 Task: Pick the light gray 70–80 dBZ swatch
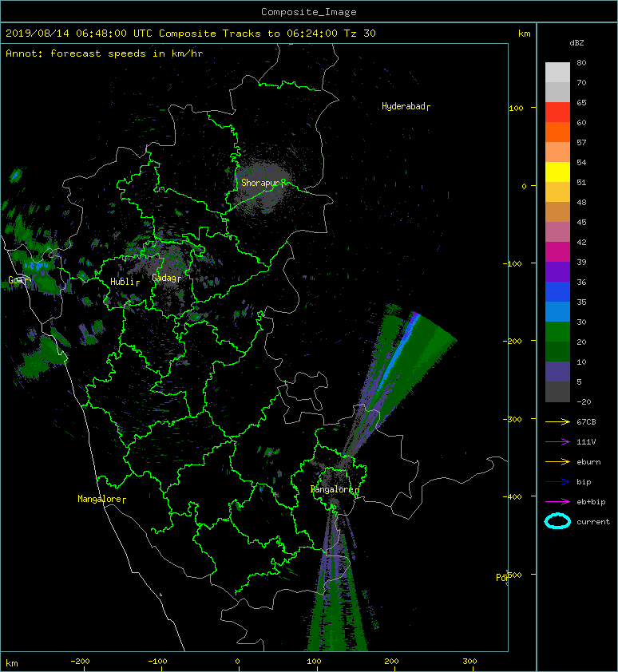point(557,72)
